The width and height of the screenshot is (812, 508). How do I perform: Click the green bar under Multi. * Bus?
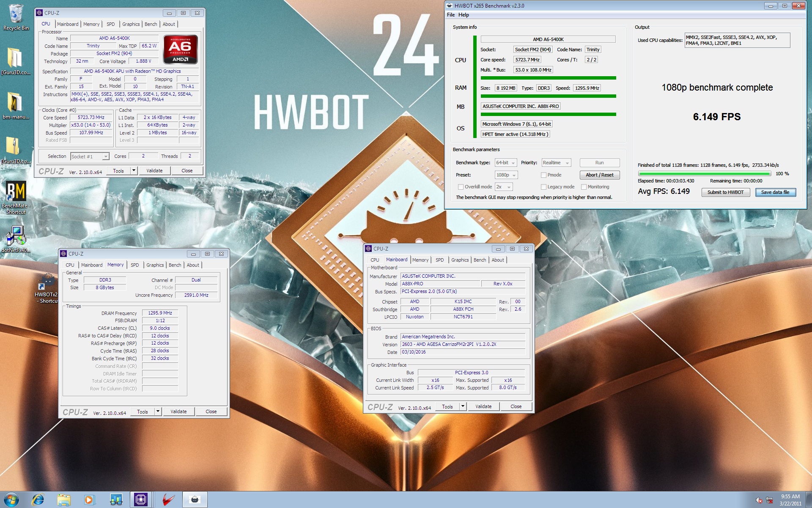pyautogui.click(x=548, y=78)
